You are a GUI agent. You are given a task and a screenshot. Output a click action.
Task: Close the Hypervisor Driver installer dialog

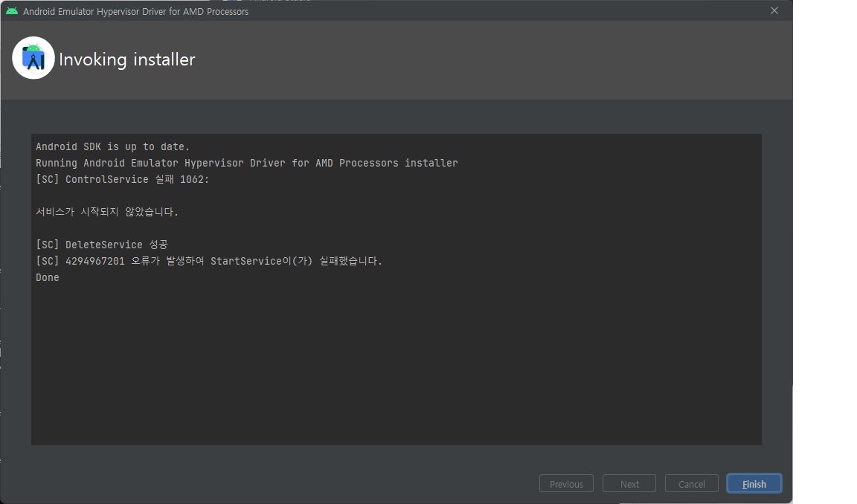coord(774,11)
